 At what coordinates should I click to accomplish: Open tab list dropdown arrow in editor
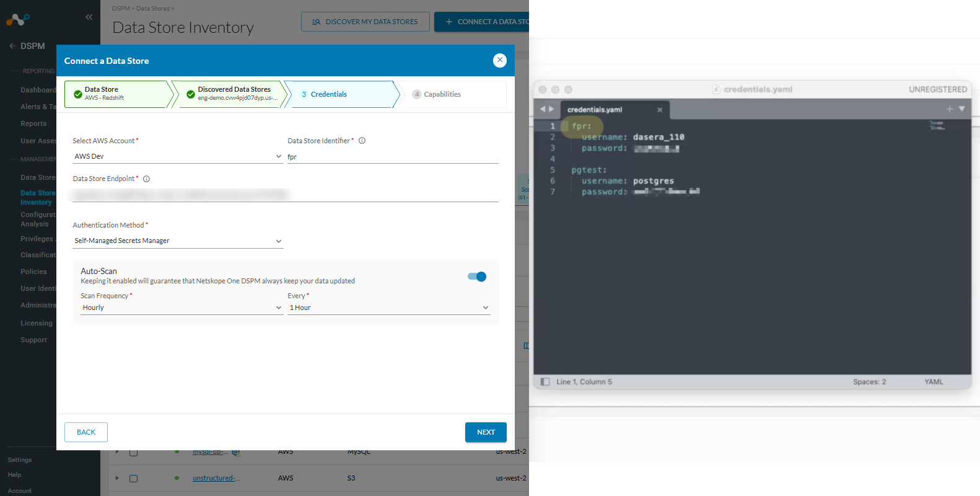click(x=962, y=109)
